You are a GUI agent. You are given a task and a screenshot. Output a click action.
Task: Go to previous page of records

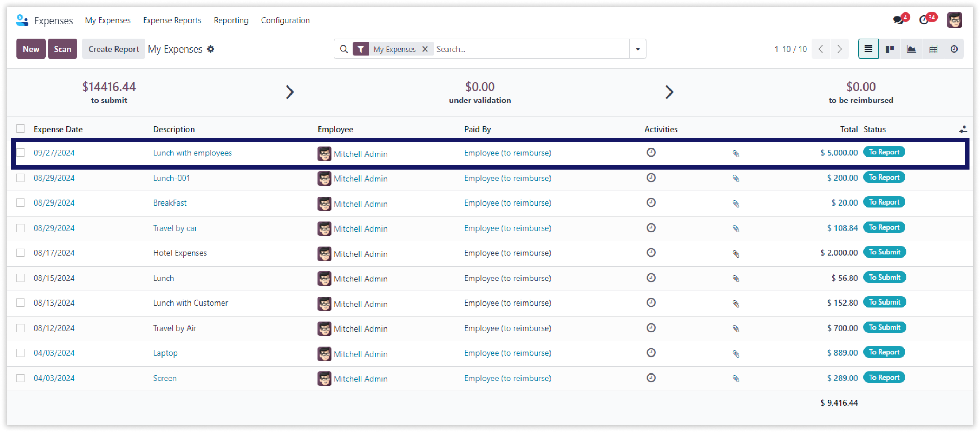point(821,49)
